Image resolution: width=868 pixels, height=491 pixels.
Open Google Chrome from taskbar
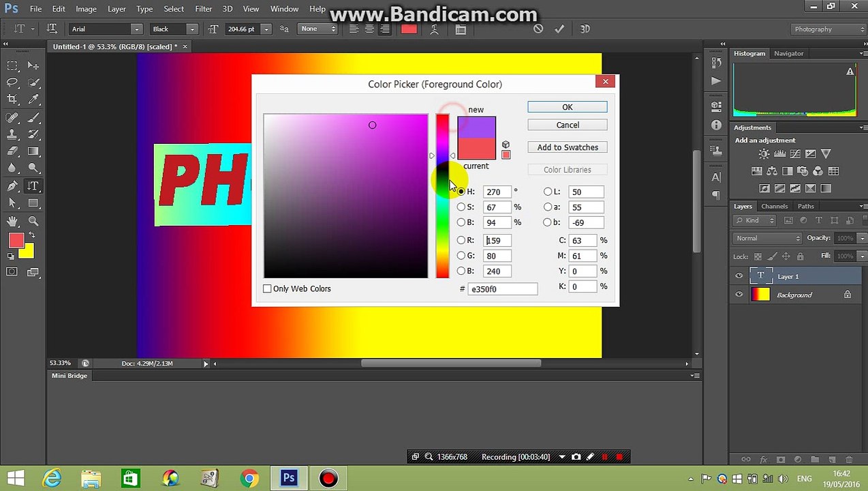point(249,479)
